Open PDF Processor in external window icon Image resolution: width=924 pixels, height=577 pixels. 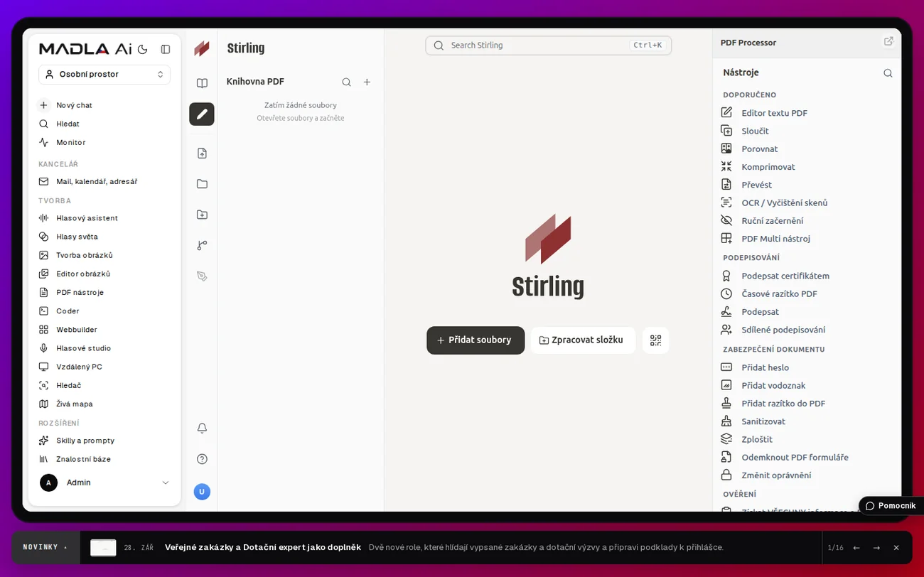pyautogui.click(x=888, y=41)
